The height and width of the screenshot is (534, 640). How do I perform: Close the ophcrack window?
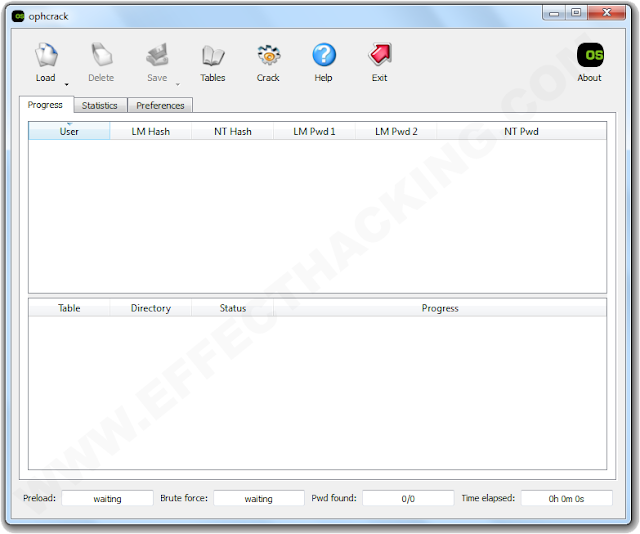tap(607, 13)
